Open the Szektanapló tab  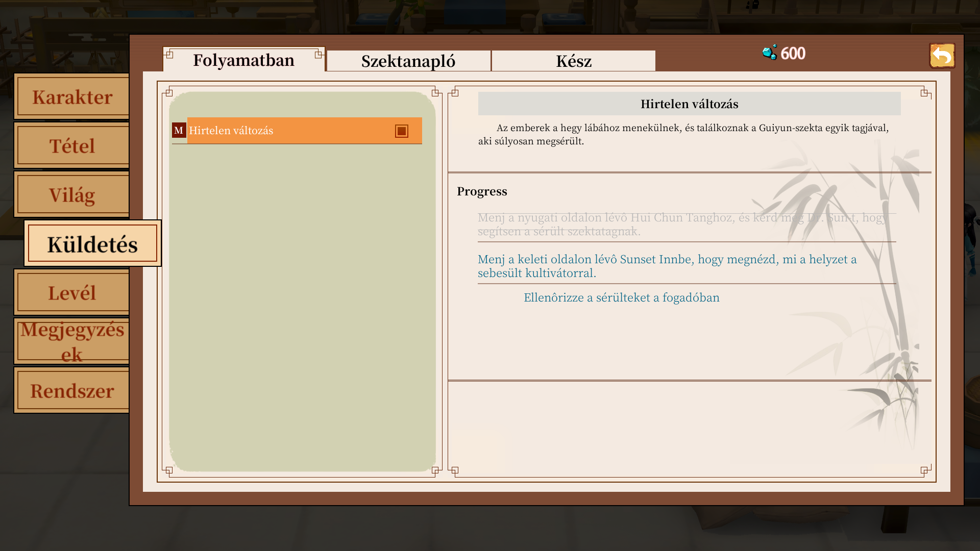point(408,61)
